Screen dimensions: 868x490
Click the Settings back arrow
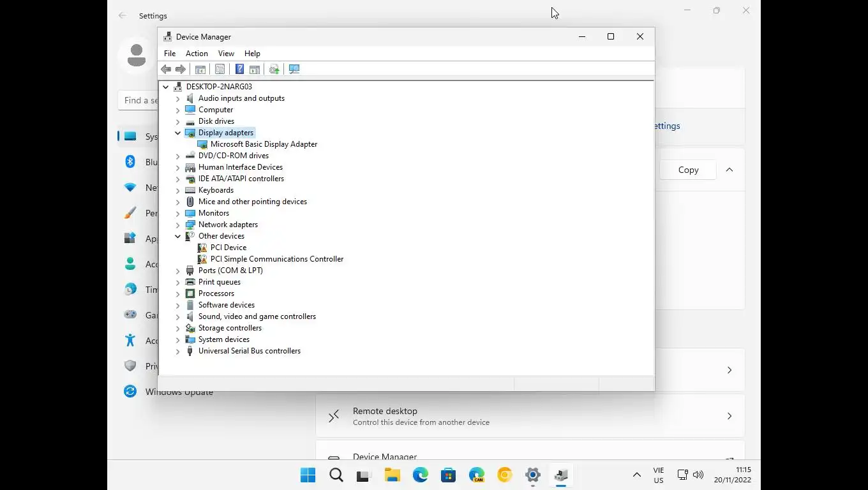tap(123, 15)
